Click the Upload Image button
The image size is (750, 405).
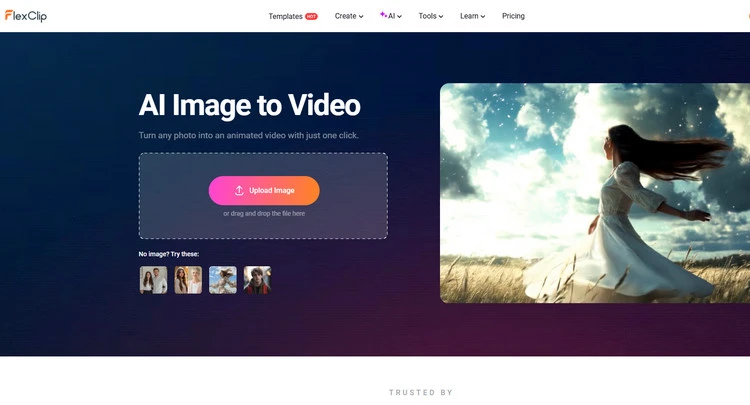pos(264,190)
